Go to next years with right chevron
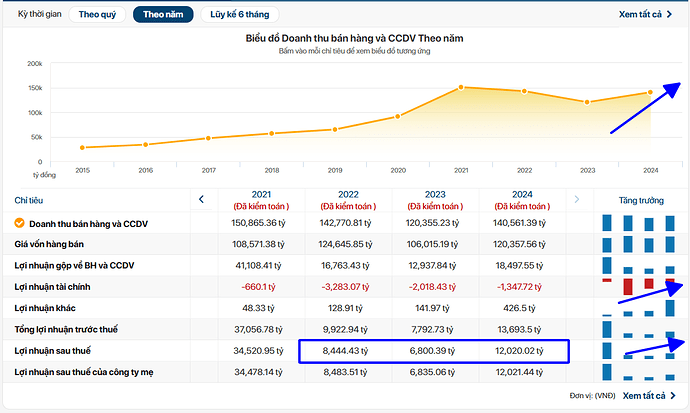Screen dimensions: 690x413 [x=575, y=199]
